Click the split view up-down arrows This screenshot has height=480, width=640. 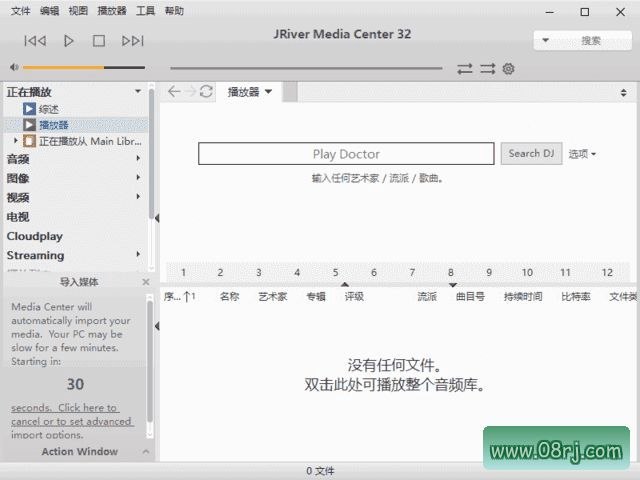coord(623,92)
